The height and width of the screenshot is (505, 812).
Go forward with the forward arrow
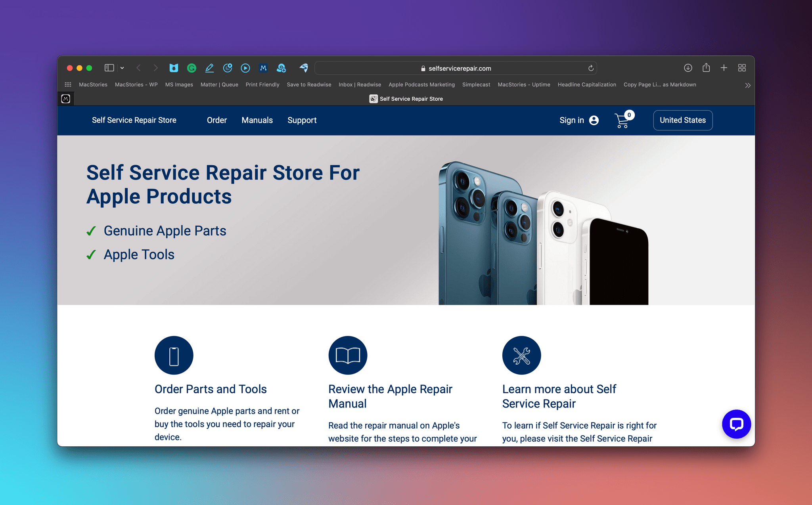[155, 68]
